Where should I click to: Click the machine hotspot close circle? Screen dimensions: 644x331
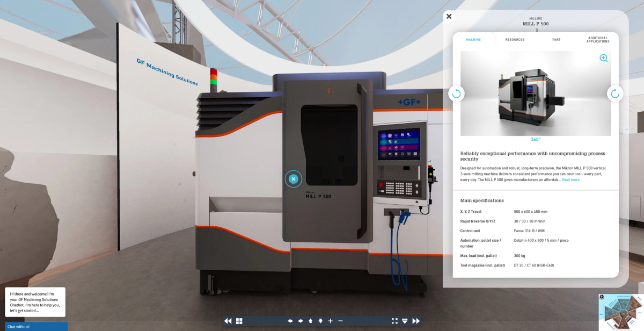coord(293,179)
